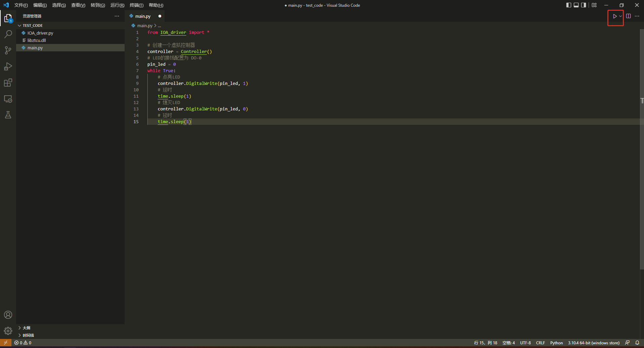
Task: Close main.py tab via unsaved dot
Action: 160,16
